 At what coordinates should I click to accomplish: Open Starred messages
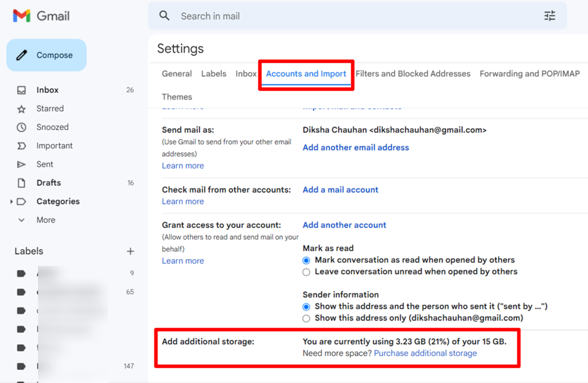(x=50, y=108)
